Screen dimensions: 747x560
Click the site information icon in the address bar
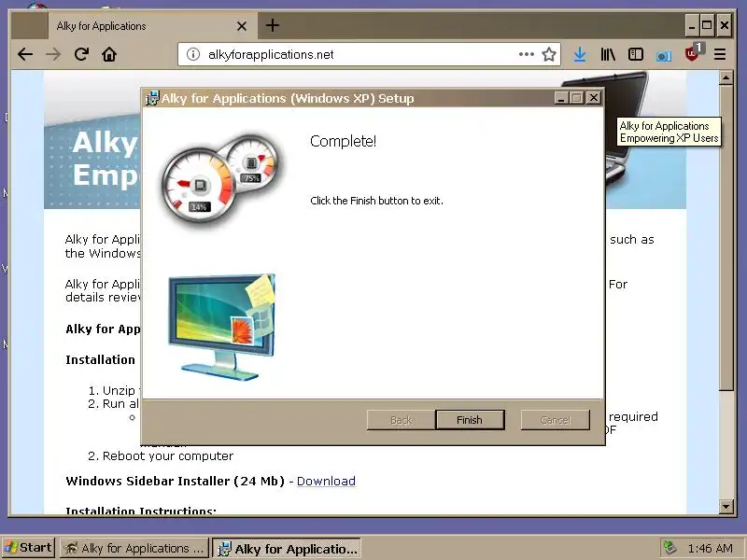click(193, 54)
